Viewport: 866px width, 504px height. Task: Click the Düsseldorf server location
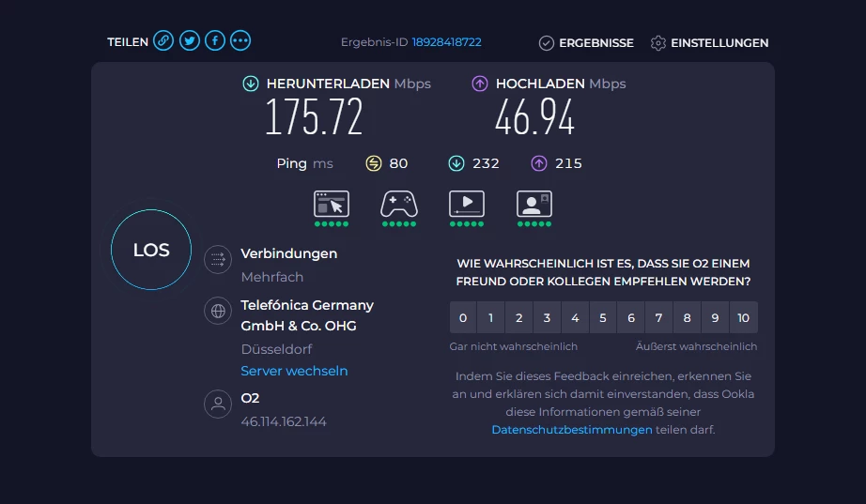coord(277,349)
